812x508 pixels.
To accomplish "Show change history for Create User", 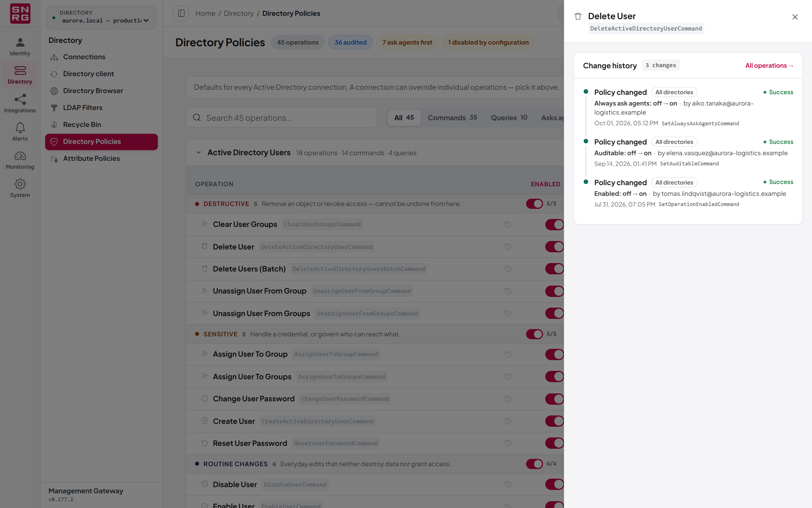I will 508,421.
